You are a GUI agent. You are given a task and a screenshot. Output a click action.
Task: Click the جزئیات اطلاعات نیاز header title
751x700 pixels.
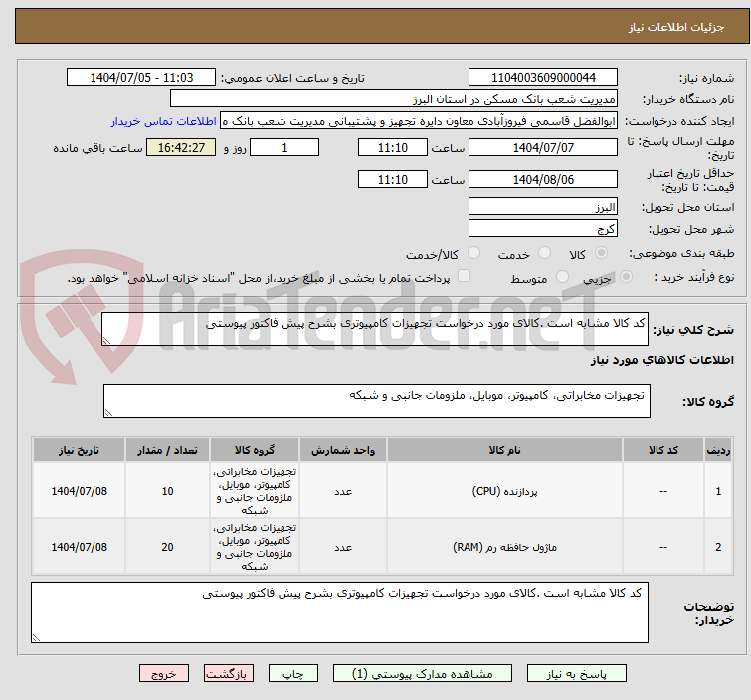675,27
